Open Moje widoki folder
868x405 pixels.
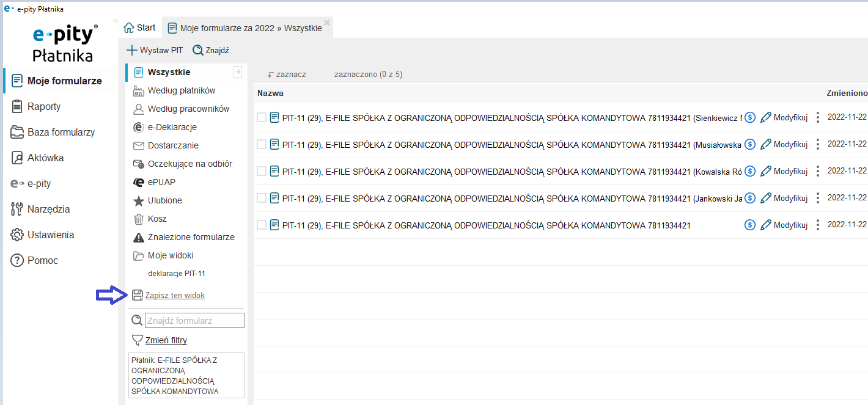[x=163, y=255]
